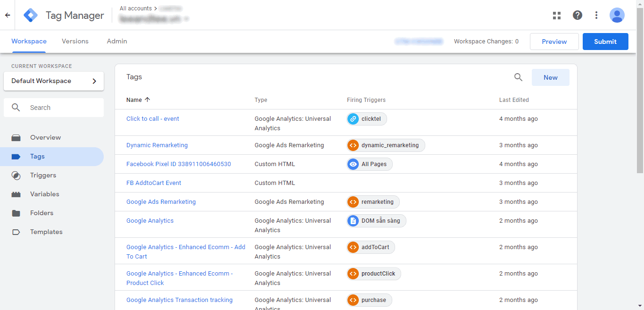Click the Variables brick icon
Screen dimensions: 644x310
(16, 194)
